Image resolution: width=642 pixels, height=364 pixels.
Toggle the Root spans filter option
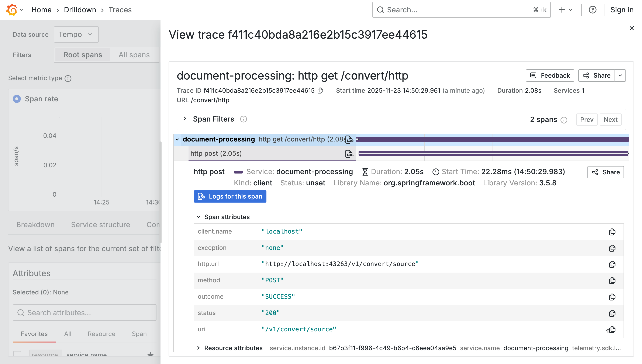tap(83, 55)
